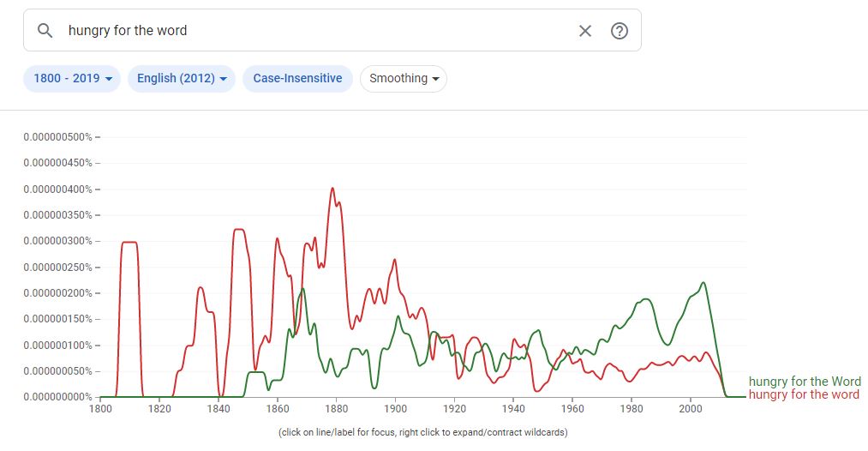Click the green line peak near 2005
Image resolution: width=868 pixels, height=451 pixels.
pyautogui.click(x=703, y=283)
